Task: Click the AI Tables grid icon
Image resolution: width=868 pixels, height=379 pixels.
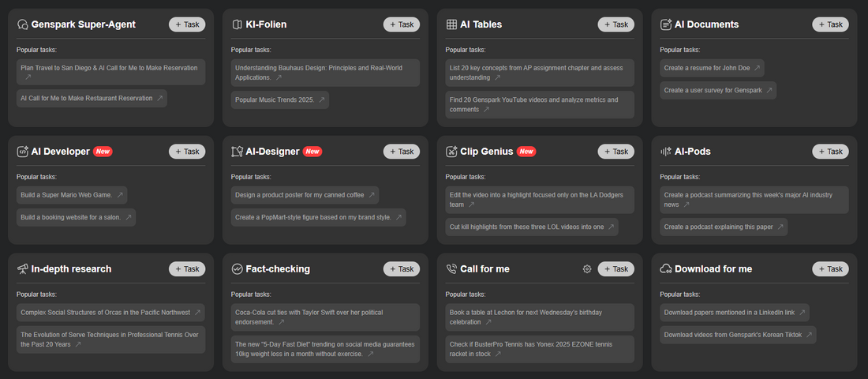Action: pos(452,24)
